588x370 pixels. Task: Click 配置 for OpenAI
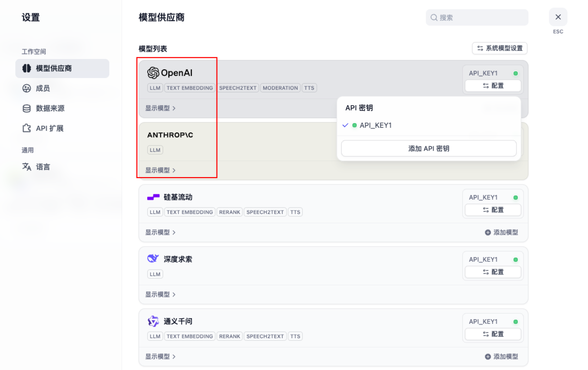click(493, 86)
